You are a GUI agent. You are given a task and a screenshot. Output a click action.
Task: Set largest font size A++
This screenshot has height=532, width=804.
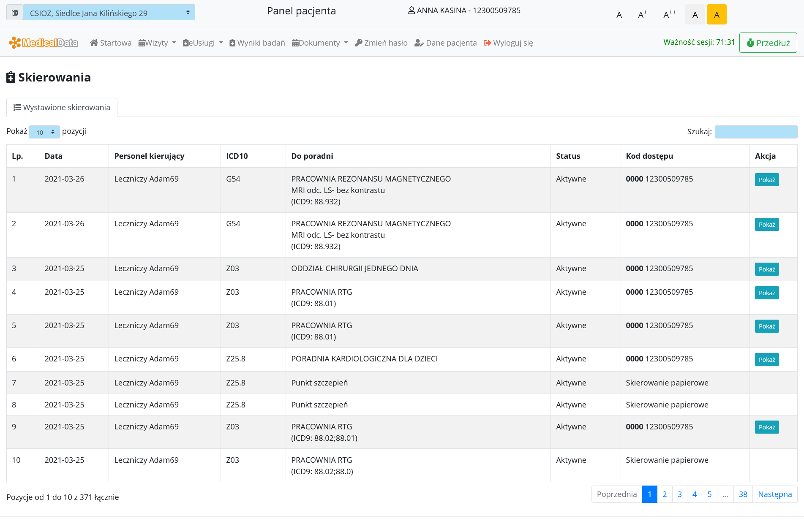(x=669, y=15)
